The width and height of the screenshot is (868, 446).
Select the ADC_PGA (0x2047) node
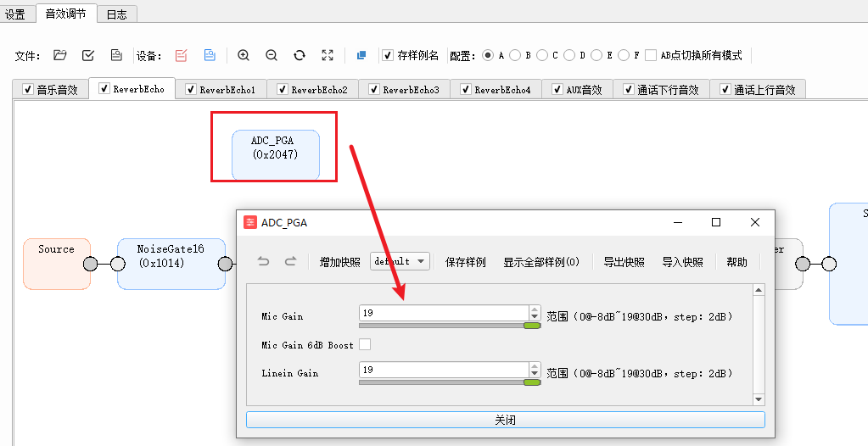tap(276, 155)
